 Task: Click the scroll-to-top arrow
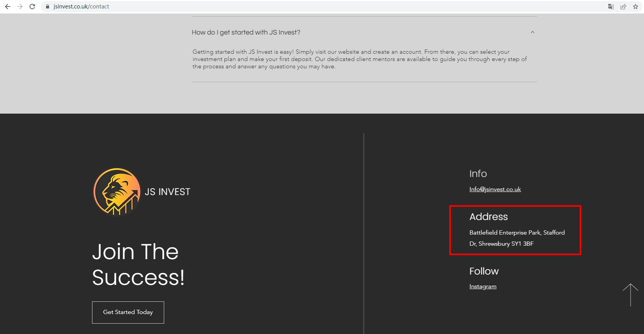pos(630,295)
